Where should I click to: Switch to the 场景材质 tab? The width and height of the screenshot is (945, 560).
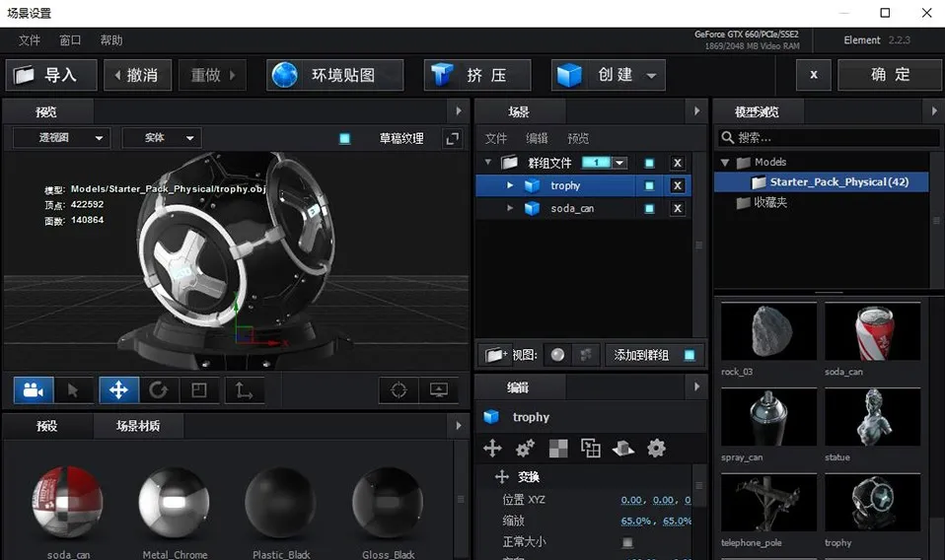[x=137, y=426]
